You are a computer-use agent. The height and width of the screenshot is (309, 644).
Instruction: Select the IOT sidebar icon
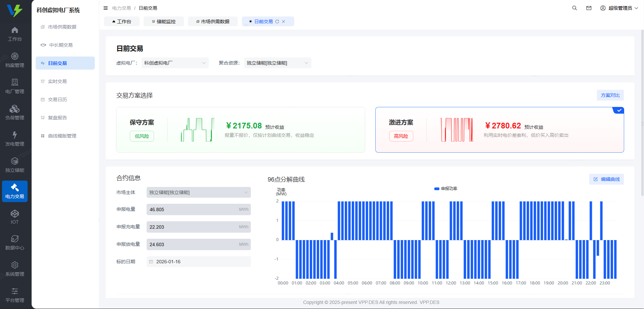(14, 217)
